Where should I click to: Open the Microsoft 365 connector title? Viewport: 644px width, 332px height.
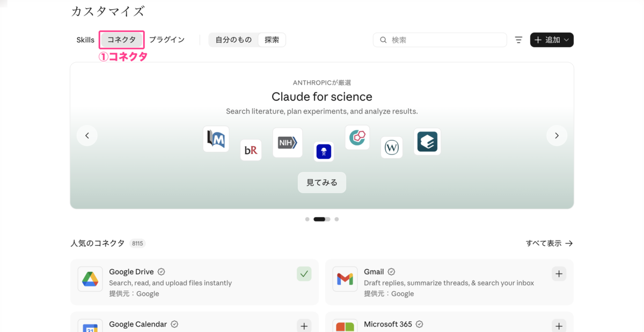coord(388,324)
